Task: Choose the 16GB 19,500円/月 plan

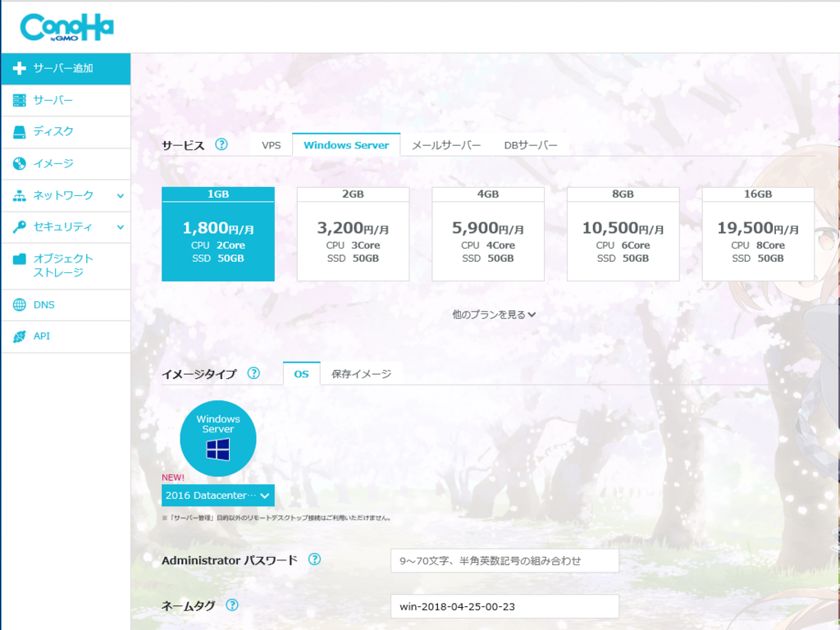Action: click(x=758, y=234)
